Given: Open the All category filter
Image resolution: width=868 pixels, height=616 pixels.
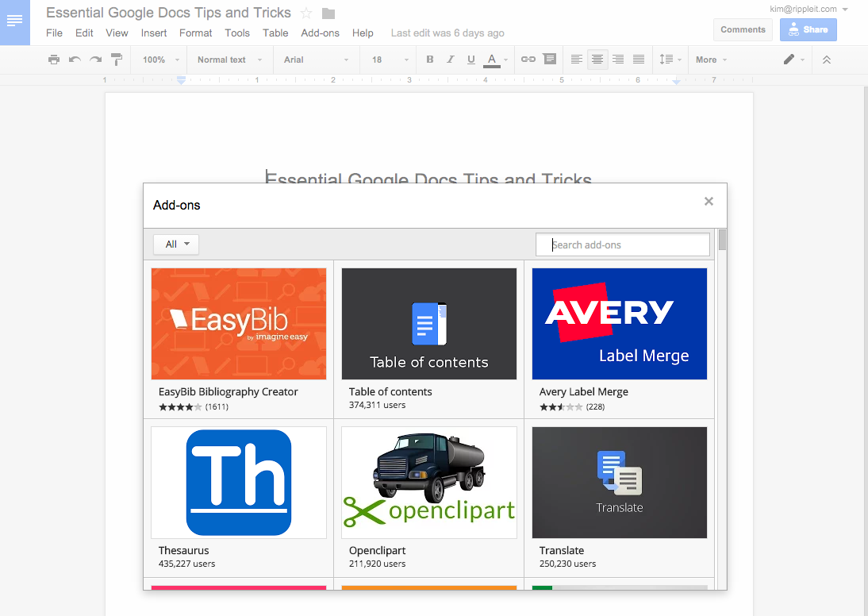Looking at the screenshot, I should (x=176, y=244).
